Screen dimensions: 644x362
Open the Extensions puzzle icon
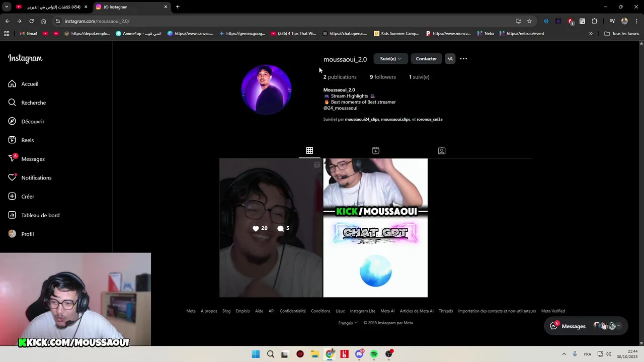594,21
